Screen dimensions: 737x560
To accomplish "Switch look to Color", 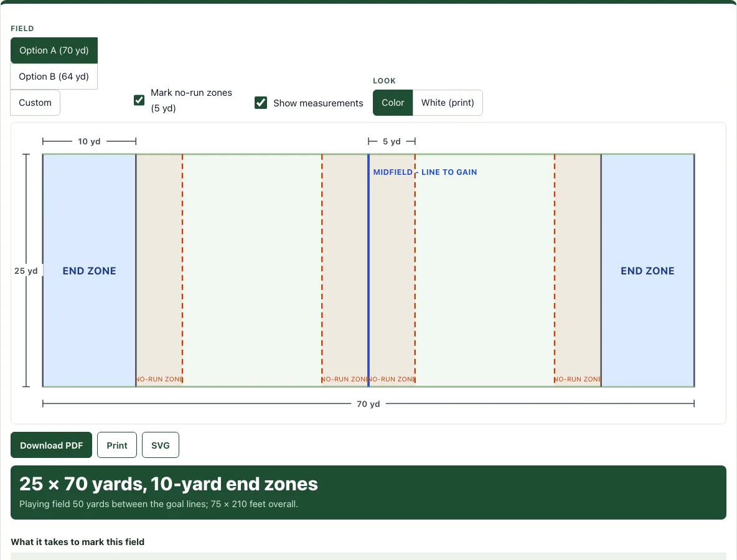I will (393, 103).
